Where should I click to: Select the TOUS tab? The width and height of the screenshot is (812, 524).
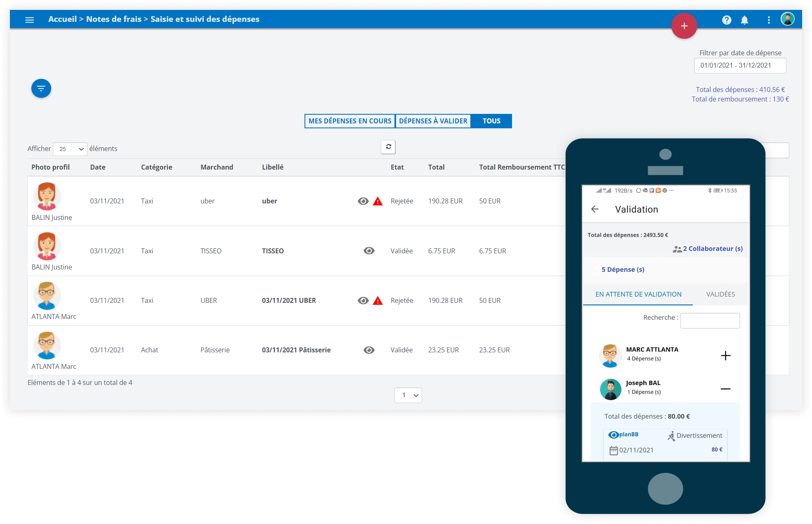pyautogui.click(x=491, y=121)
